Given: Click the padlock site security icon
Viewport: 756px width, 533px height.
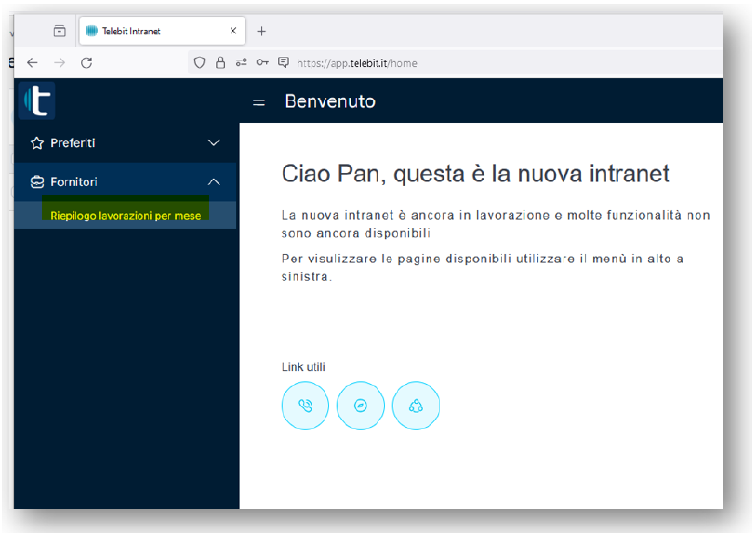Looking at the screenshot, I should point(220,63).
